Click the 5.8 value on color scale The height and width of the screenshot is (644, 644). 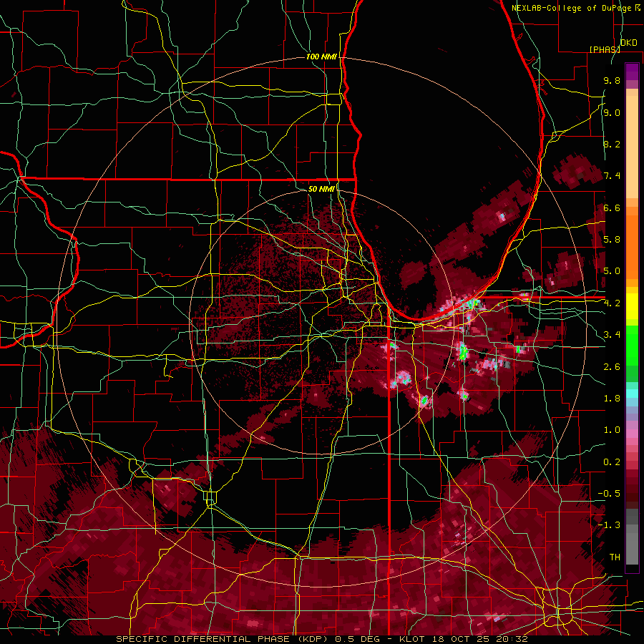(612, 240)
